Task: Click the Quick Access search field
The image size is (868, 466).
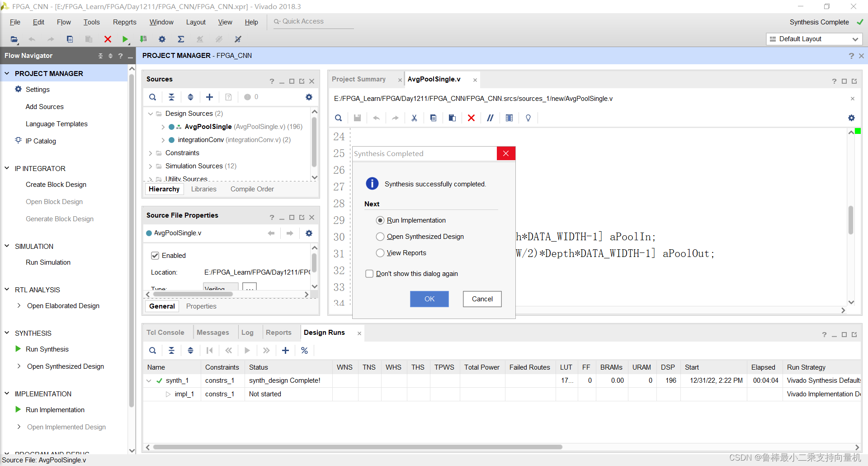Action: [x=314, y=22]
